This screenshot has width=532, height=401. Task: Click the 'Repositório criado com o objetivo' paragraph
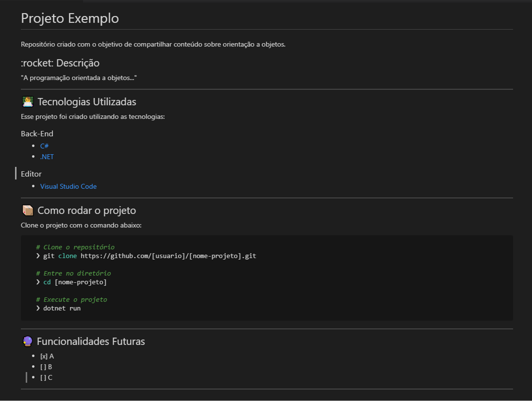[x=153, y=44]
